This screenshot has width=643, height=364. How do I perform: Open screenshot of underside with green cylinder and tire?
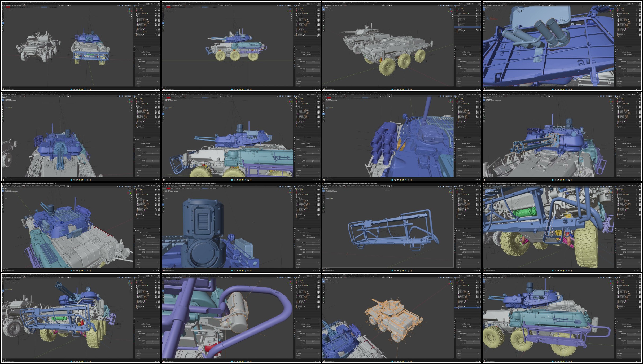[562, 227]
